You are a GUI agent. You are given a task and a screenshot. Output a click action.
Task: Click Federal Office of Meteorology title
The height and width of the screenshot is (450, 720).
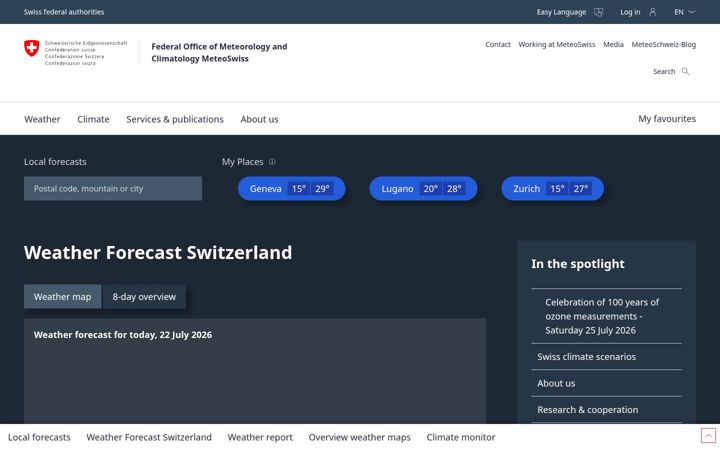(219, 52)
